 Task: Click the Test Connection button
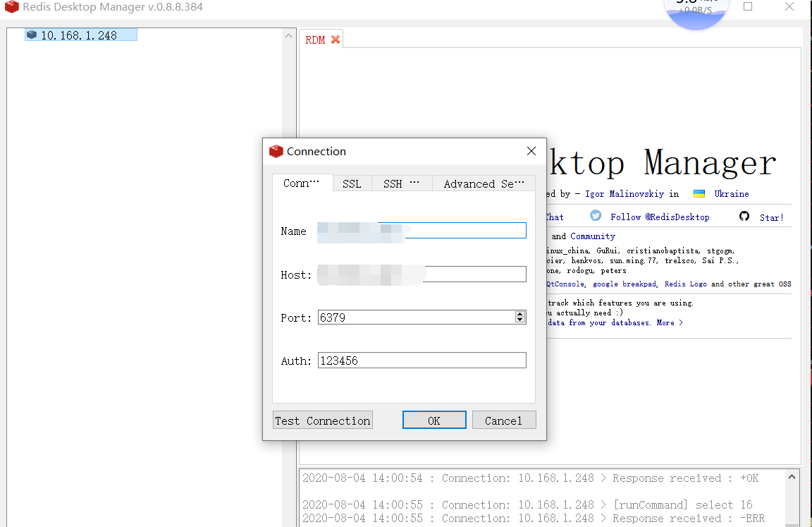(x=323, y=420)
